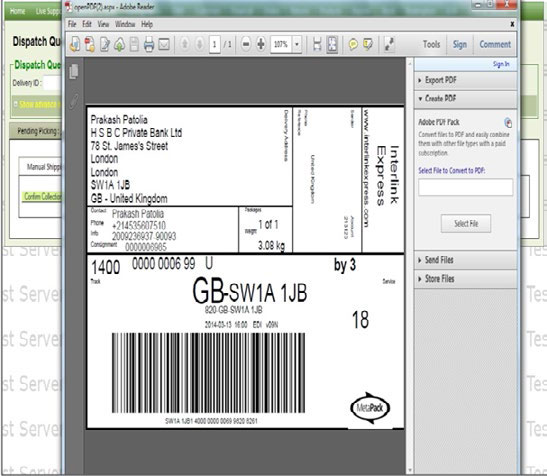Click the text 'Prakash Patolia' in delivery address
The image size is (547, 476).
click(119, 120)
